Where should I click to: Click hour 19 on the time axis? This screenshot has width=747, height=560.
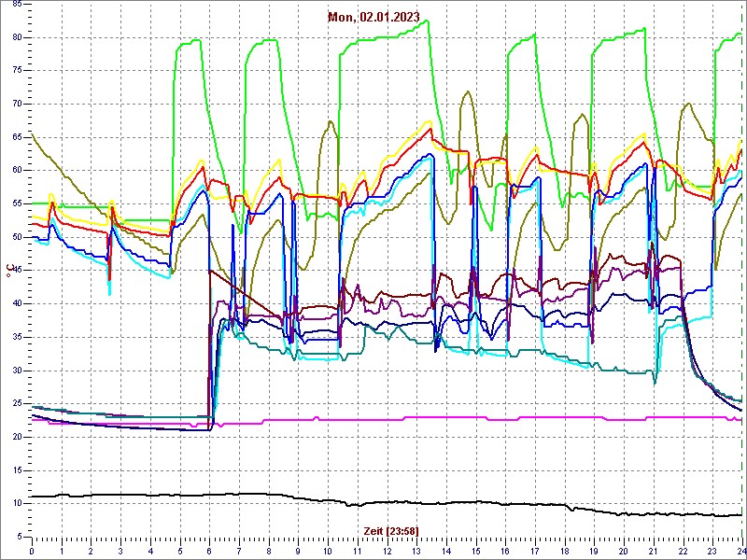[594, 551]
